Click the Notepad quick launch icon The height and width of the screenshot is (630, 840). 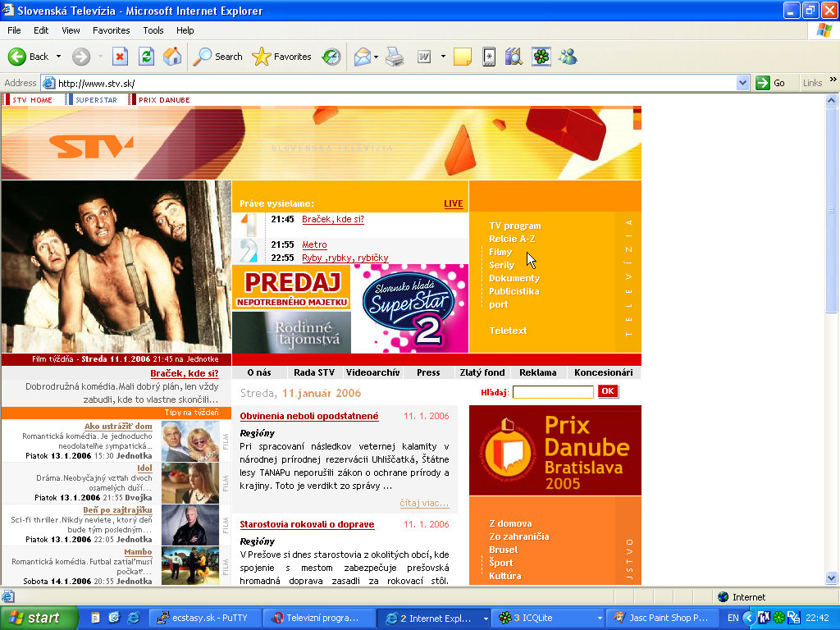pyautogui.click(x=96, y=618)
